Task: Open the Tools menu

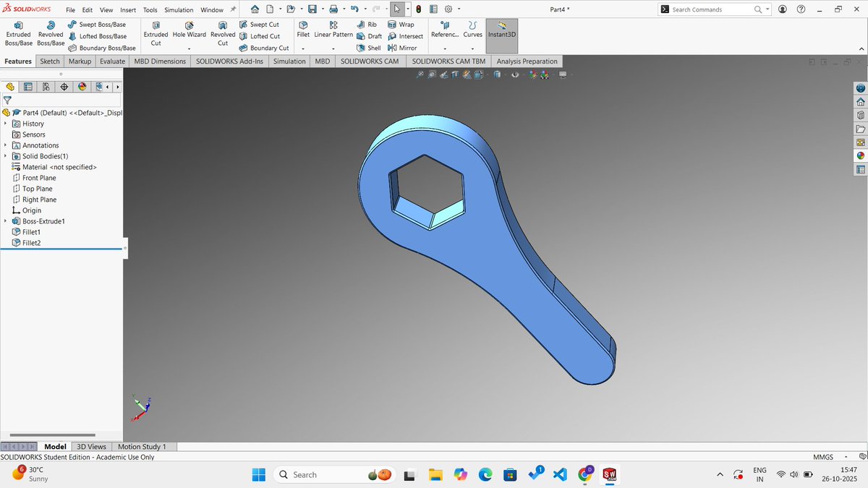Action: click(150, 10)
